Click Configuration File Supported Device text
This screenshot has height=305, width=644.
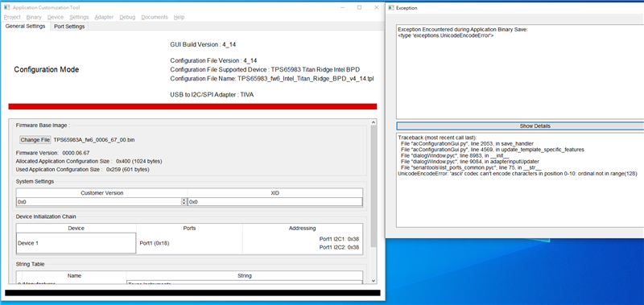pos(265,69)
